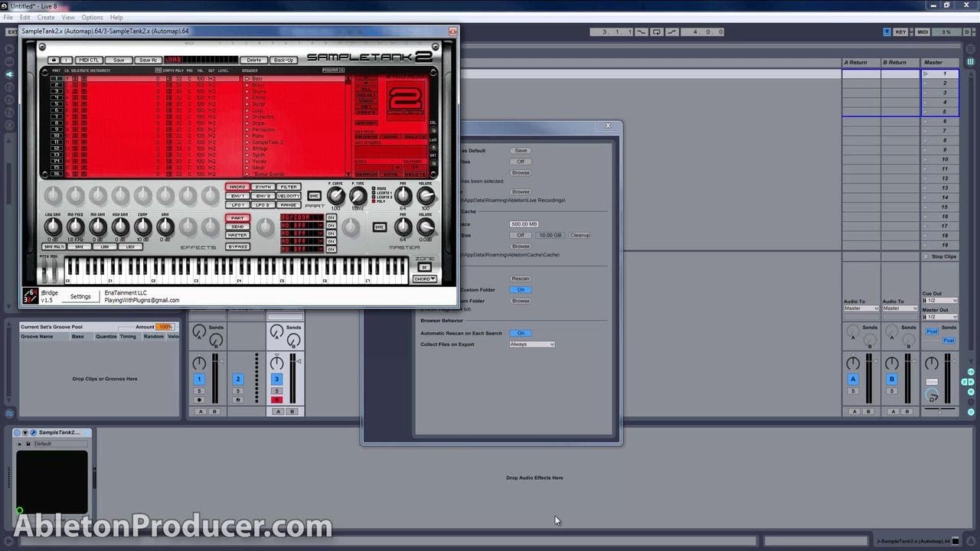
Task: Select MONO mode radio in SampleTank
Action: 374,188
